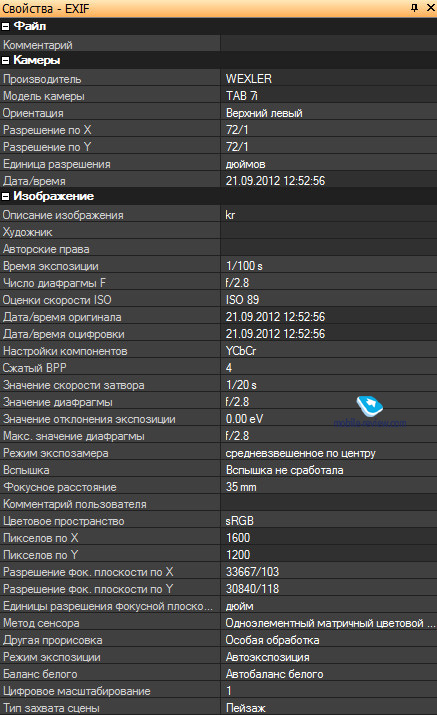Collapse the Файл section
The width and height of the screenshot is (437, 715).
click(5, 26)
